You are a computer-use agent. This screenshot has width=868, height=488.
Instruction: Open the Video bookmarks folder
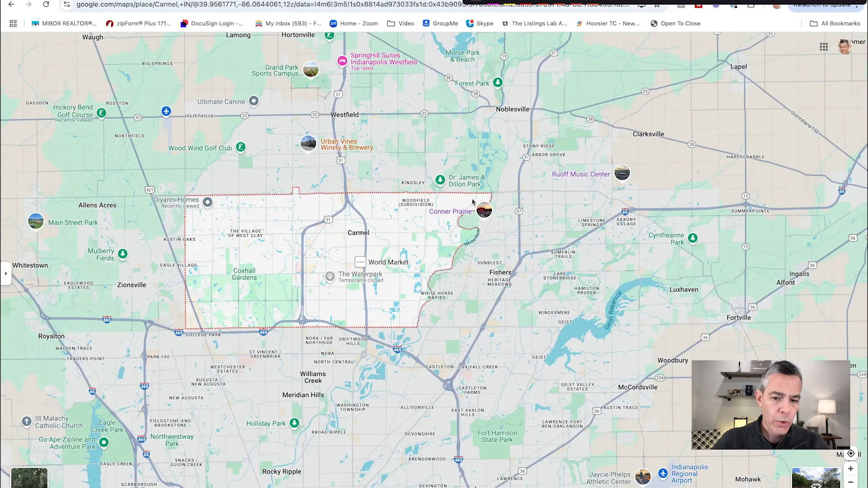pos(401,23)
